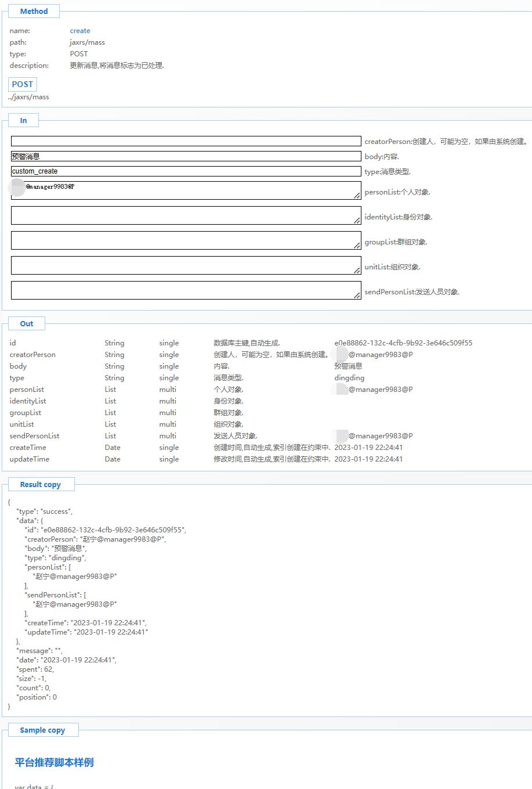The height and width of the screenshot is (789, 532).
Task: Click the 'type:消息类型.' field label
Action: (x=388, y=172)
